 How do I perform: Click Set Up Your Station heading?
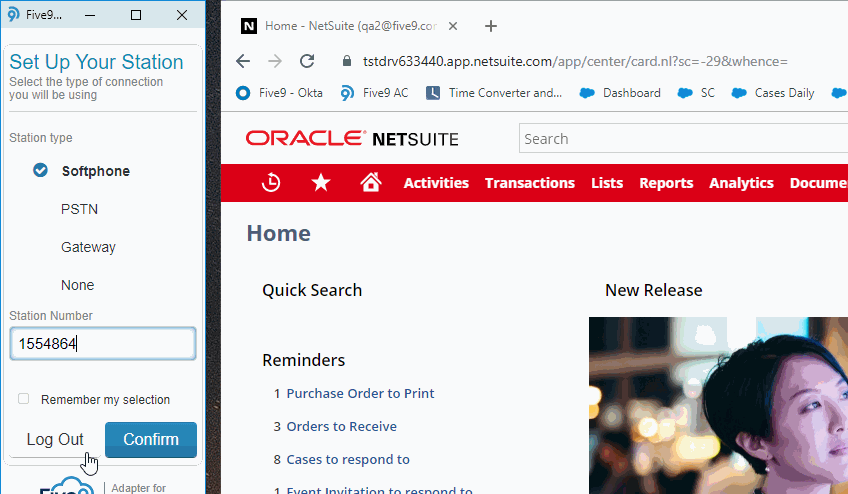(96, 62)
